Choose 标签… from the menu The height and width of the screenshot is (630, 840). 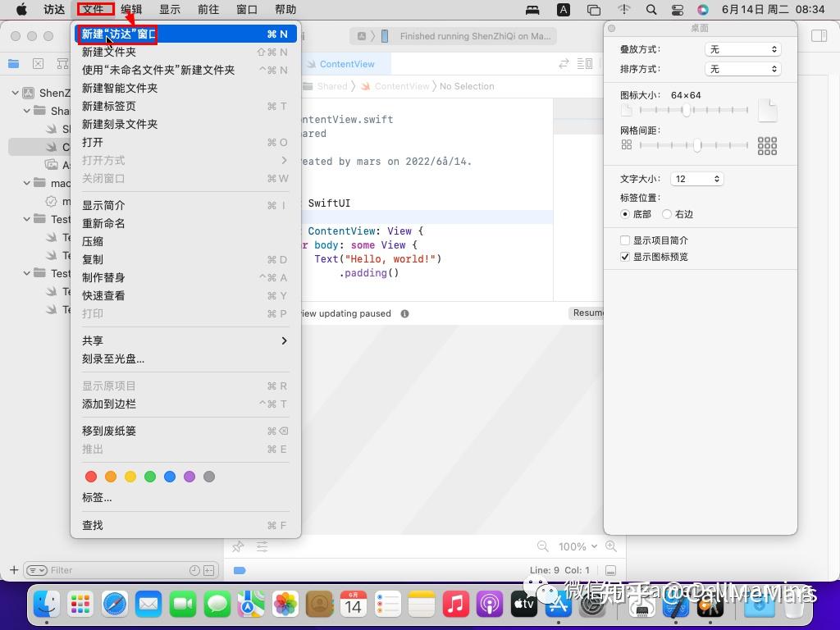185,498
